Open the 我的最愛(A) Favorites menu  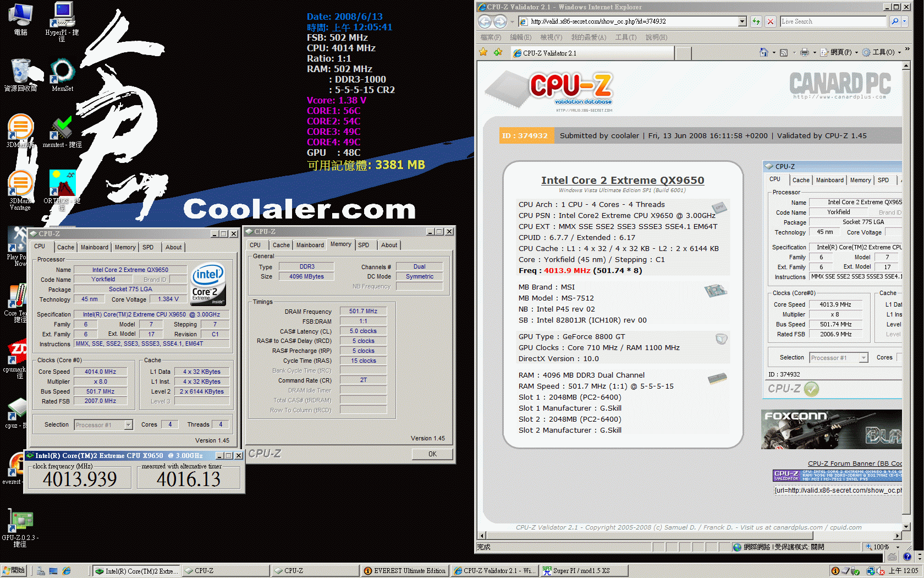pyautogui.click(x=588, y=37)
